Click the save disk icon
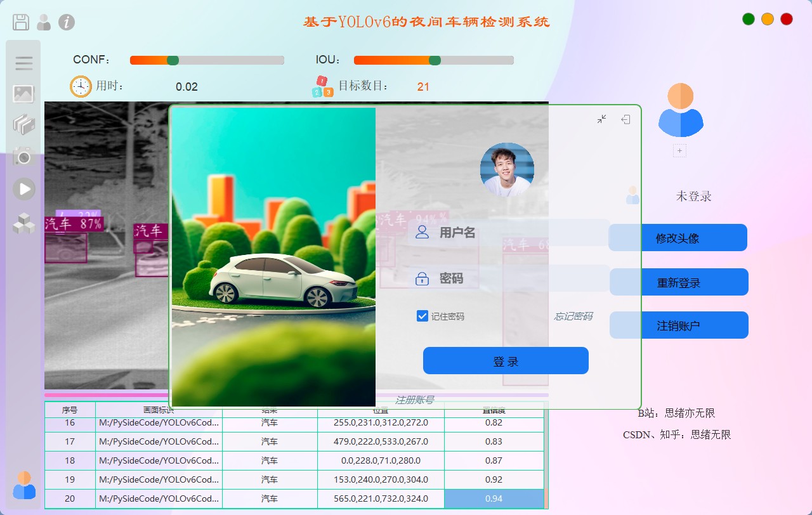 21,22
